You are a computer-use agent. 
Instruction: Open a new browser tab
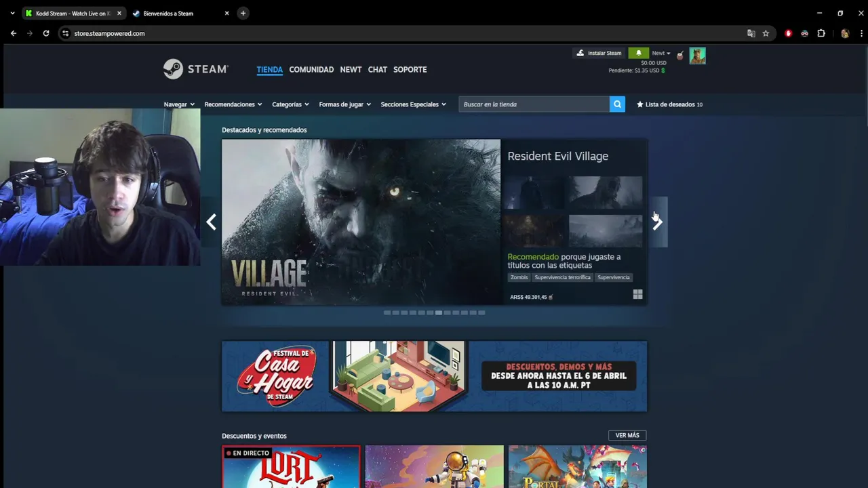point(243,13)
